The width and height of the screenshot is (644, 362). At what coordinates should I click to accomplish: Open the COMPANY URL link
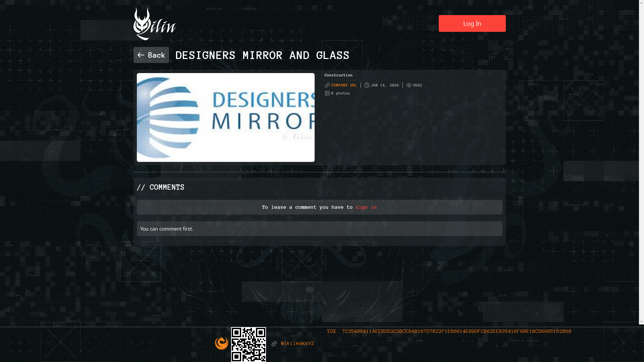coord(344,85)
